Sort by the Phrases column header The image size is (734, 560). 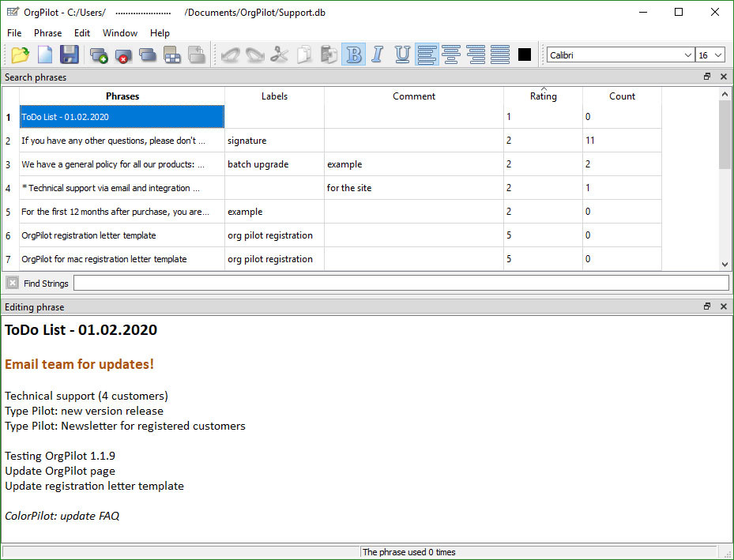pyautogui.click(x=122, y=96)
